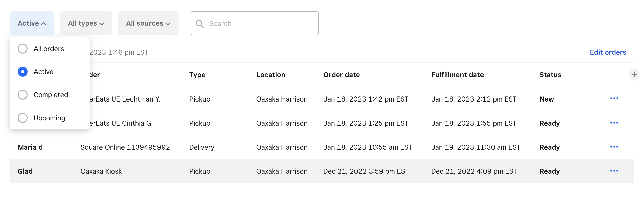Viewport: 644px width, 202px height.
Task: Click the plus icon to add a column
Action: coord(634,75)
